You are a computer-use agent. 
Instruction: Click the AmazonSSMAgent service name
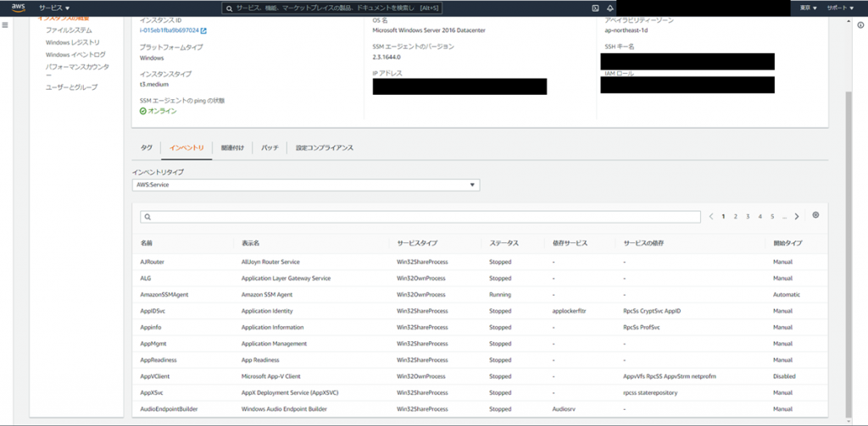click(164, 295)
